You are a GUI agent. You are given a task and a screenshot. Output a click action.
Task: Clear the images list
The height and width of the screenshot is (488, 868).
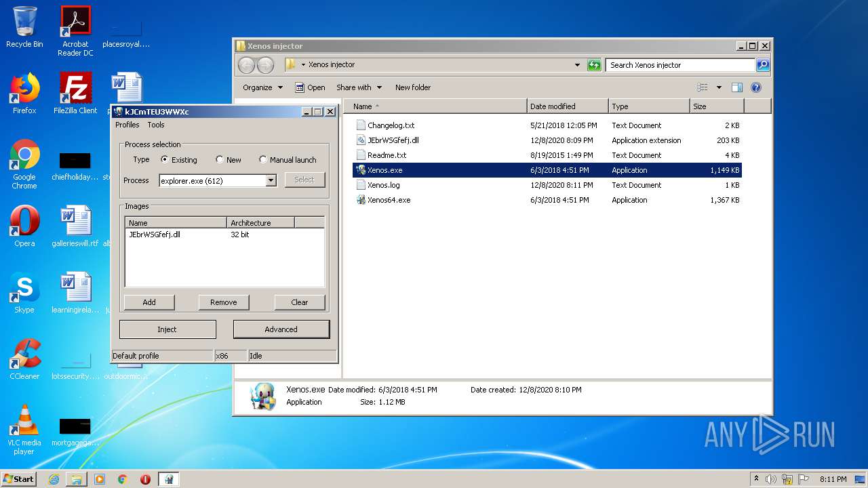(x=300, y=302)
